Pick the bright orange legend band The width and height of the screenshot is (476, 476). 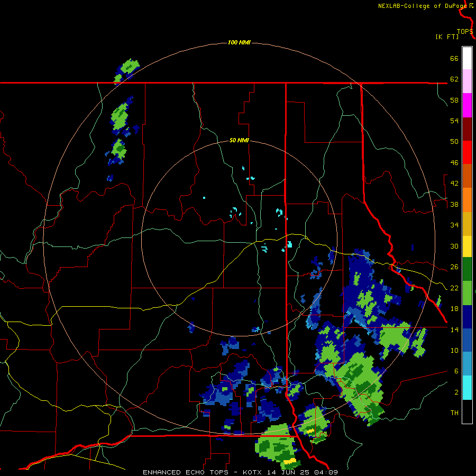(467, 200)
